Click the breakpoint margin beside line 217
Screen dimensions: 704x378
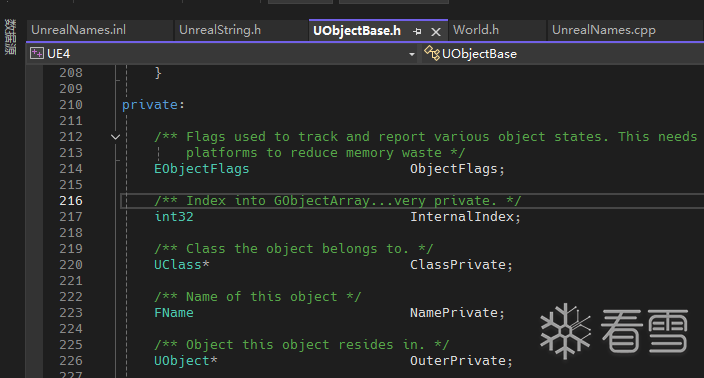point(34,217)
